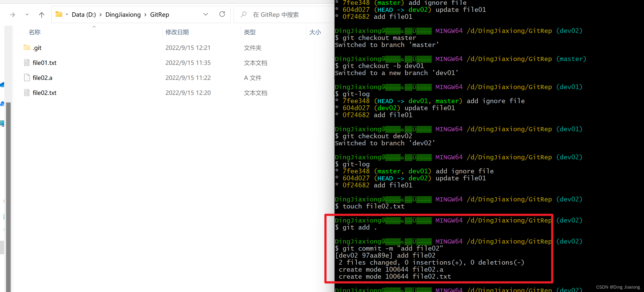644x292 pixels.
Task: Navigate to Data (D:) via breadcrumb
Action: (x=84, y=15)
